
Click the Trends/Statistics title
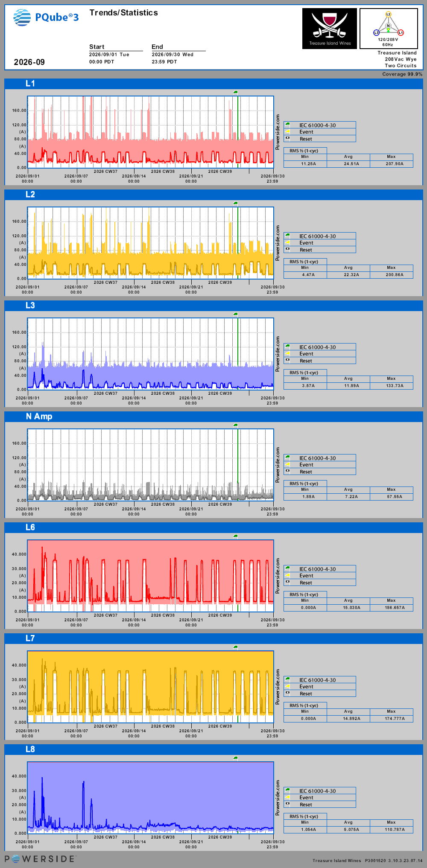[123, 13]
